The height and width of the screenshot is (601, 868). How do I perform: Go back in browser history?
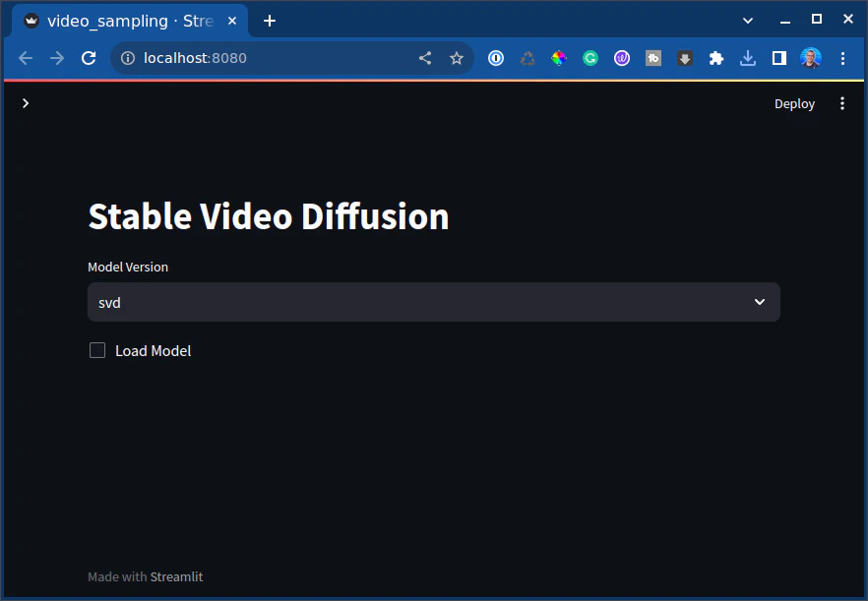pyautogui.click(x=26, y=58)
